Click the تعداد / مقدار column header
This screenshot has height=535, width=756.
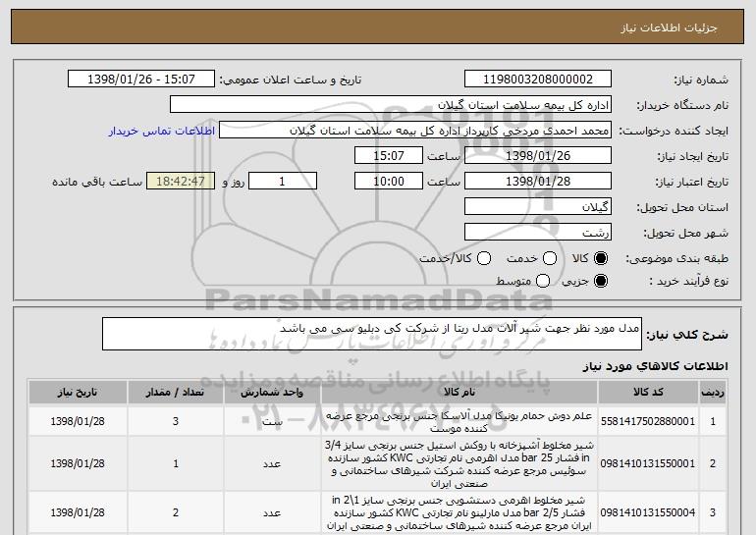coord(176,393)
